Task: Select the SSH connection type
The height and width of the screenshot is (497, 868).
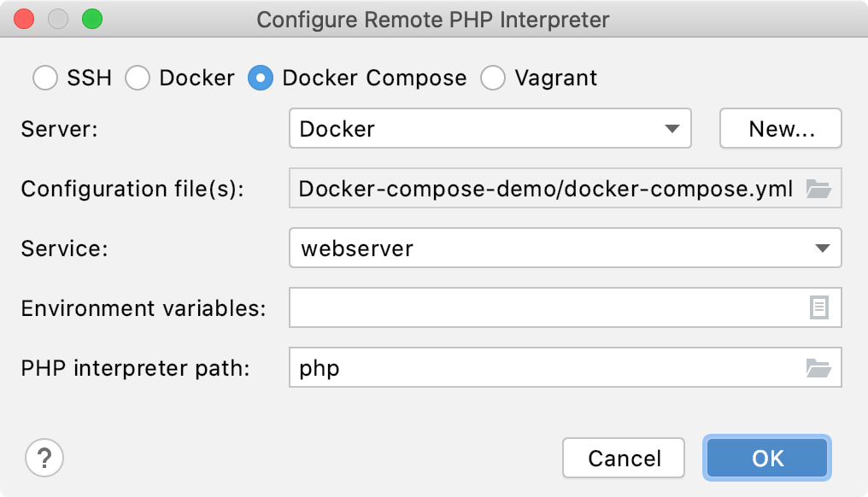Action: (x=45, y=78)
